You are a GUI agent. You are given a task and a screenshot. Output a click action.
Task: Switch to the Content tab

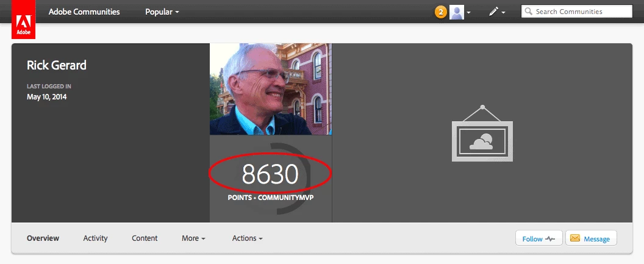click(145, 238)
